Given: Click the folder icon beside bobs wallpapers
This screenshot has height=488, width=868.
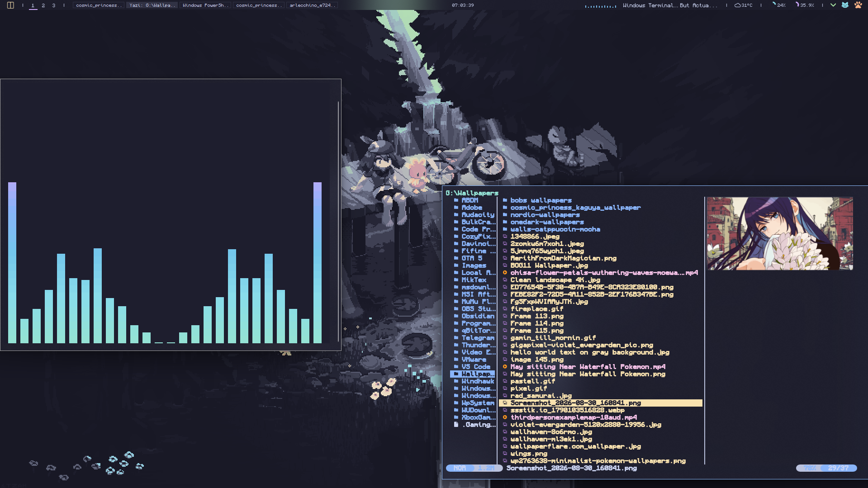Looking at the screenshot, I should [505, 200].
